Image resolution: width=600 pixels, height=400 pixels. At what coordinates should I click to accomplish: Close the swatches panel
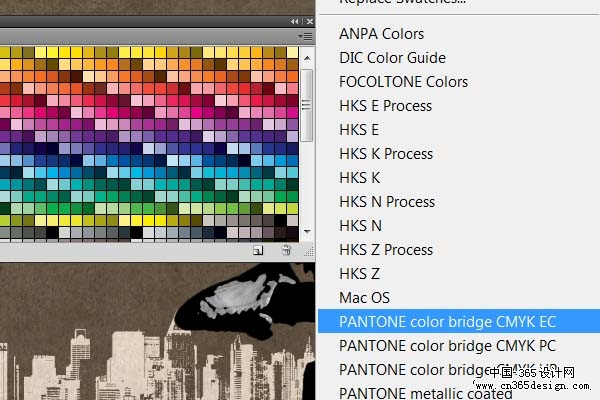coord(310,22)
